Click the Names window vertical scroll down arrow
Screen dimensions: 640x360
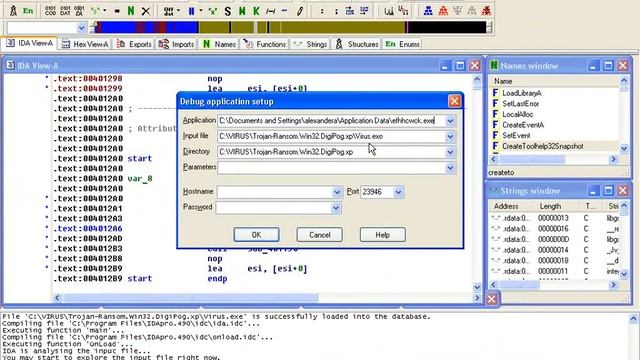(x=624, y=148)
